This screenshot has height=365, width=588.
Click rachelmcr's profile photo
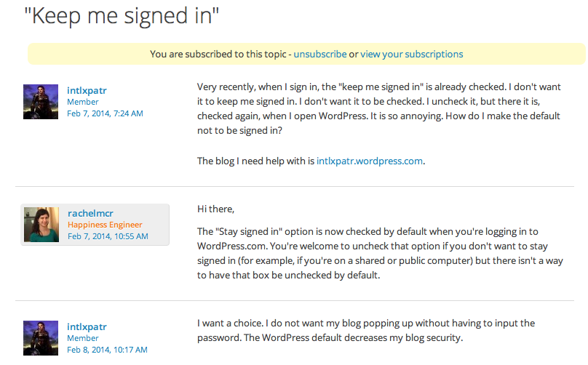[x=41, y=225]
